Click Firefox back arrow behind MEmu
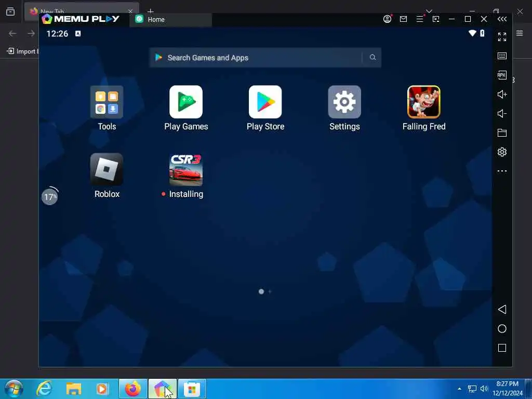 (12, 33)
